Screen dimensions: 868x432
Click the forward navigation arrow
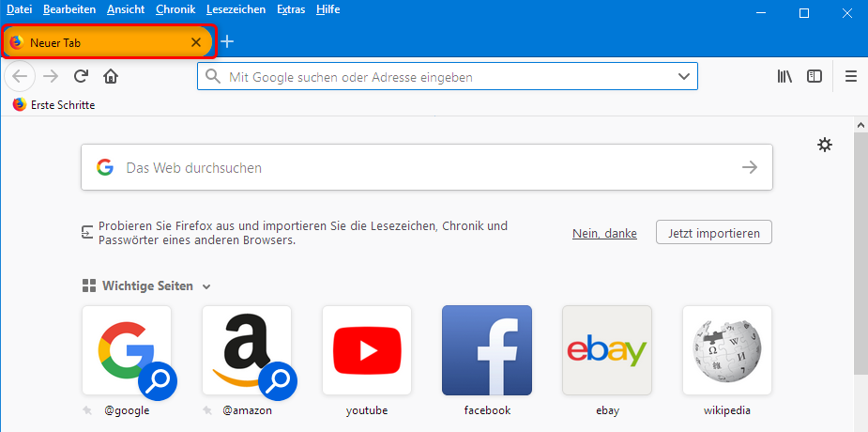click(51, 76)
